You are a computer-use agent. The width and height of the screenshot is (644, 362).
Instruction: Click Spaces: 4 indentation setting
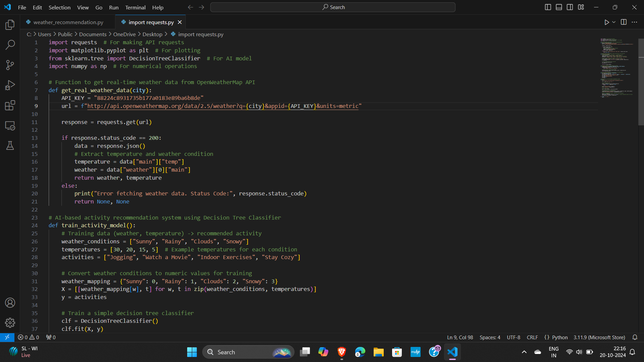pos(490,337)
